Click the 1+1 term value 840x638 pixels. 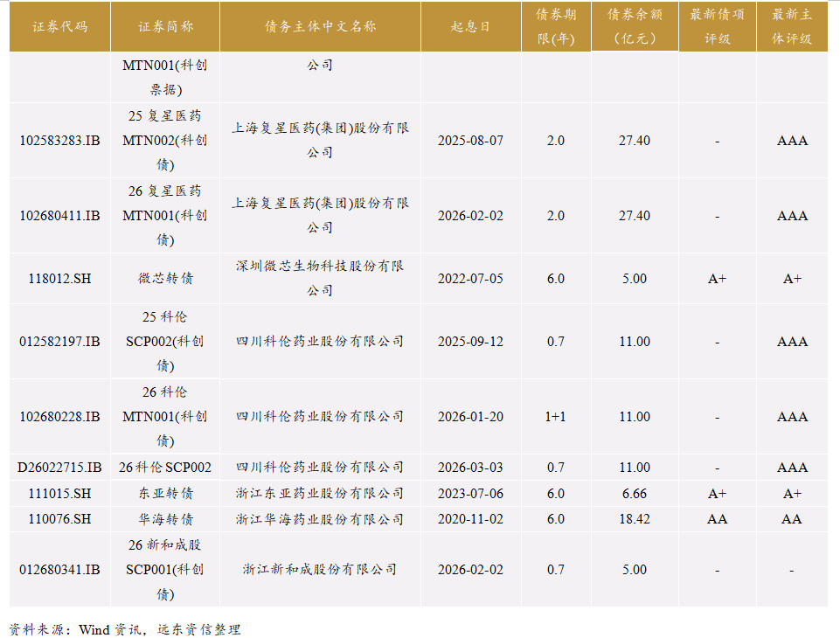556,417
